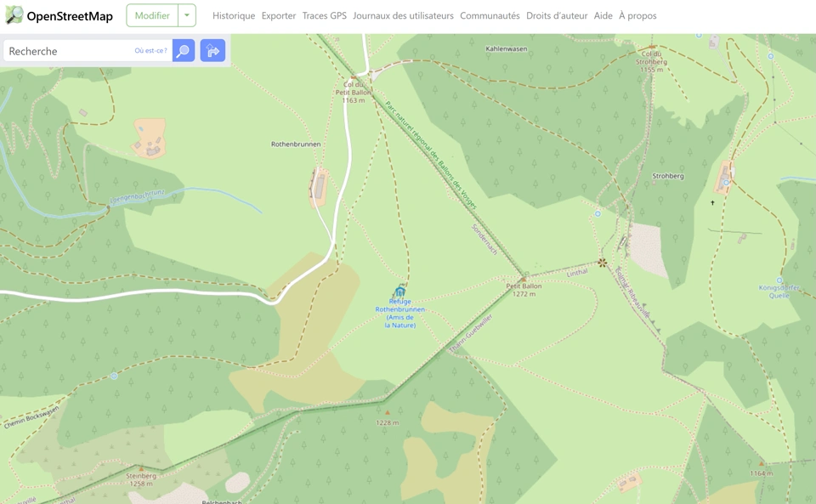
Task: Click the viewpoint star marker near Linthal
Action: (602, 263)
